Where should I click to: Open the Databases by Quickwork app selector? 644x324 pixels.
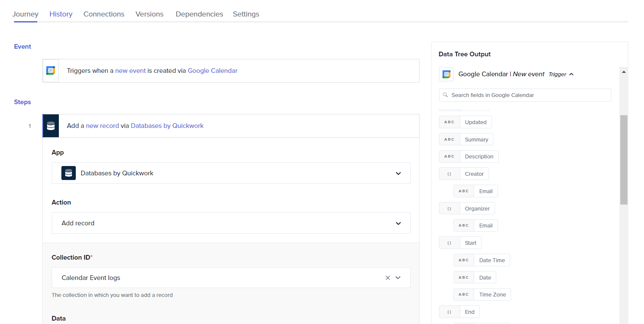click(x=231, y=173)
